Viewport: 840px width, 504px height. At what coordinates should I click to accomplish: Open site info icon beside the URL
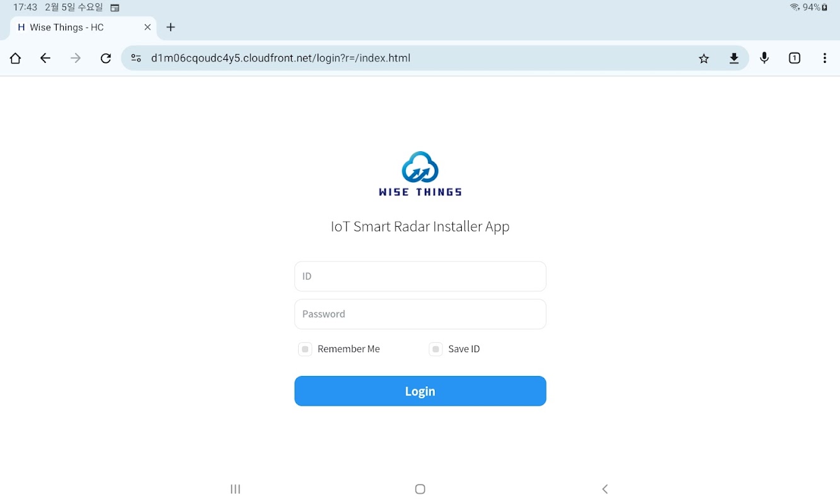pyautogui.click(x=136, y=59)
